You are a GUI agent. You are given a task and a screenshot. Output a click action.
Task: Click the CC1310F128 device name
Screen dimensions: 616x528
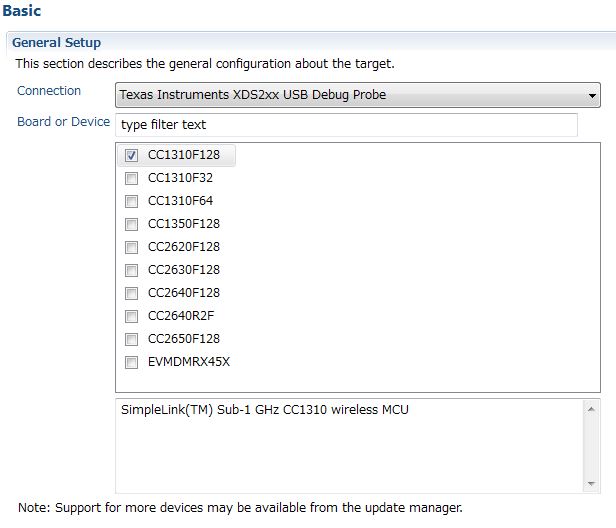coord(184,155)
